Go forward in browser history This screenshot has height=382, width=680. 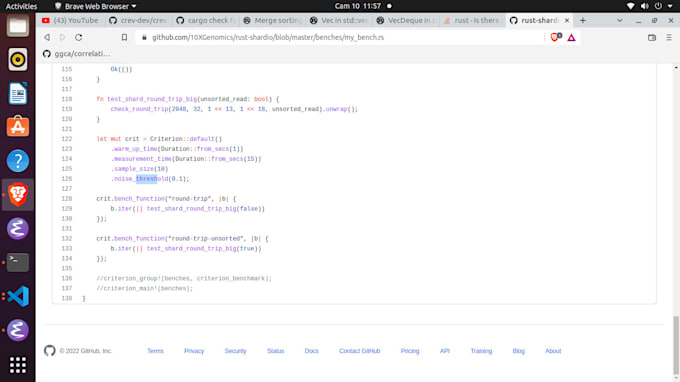point(62,37)
